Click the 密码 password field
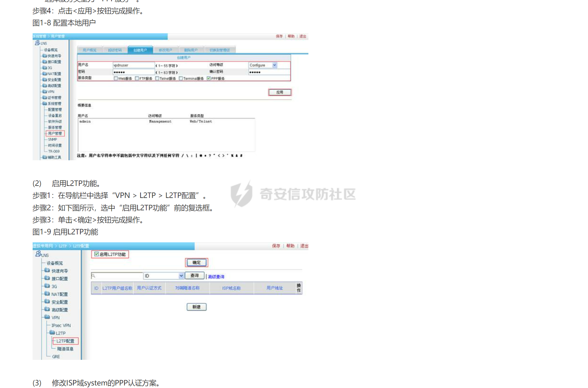Viewport: 588px width, 388px height. tap(134, 72)
